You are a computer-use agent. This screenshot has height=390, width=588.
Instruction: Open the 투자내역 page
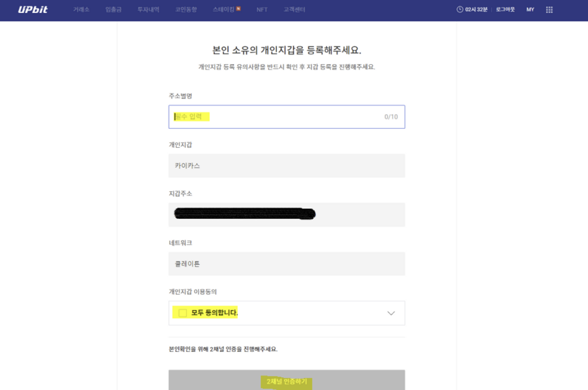tap(149, 10)
